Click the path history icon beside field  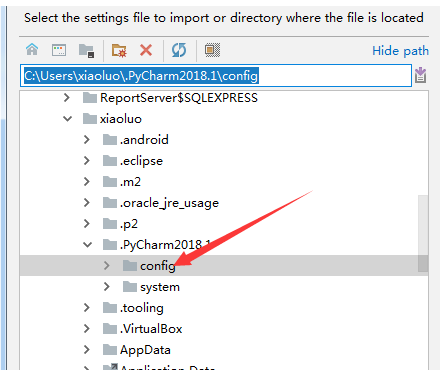click(421, 75)
